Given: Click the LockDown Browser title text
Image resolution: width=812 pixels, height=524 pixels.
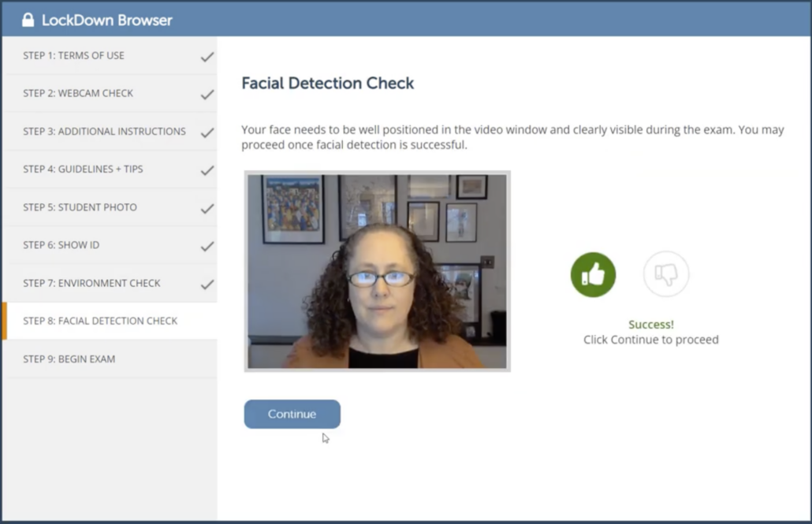Looking at the screenshot, I should (x=106, y=20).
